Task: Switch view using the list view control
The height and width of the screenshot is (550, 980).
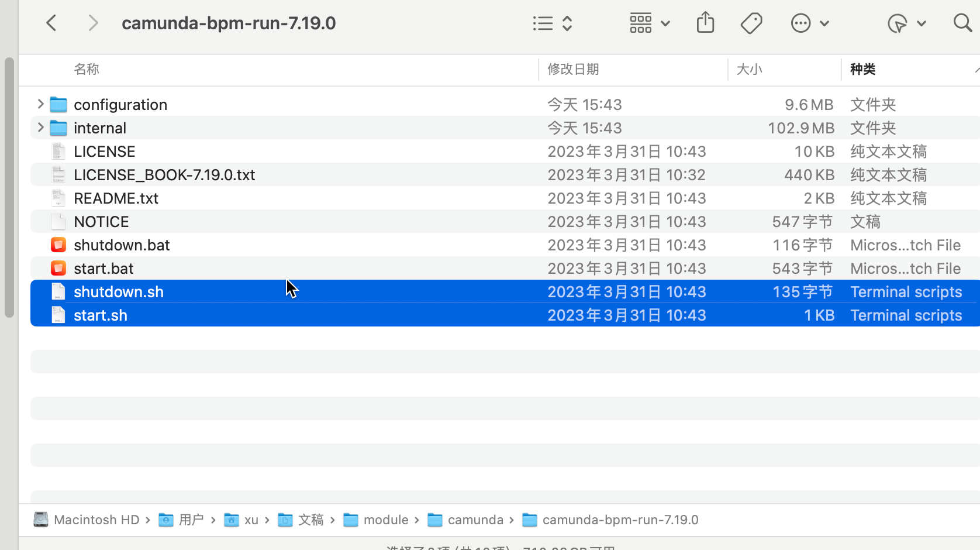Action: [x=553, y=23]
